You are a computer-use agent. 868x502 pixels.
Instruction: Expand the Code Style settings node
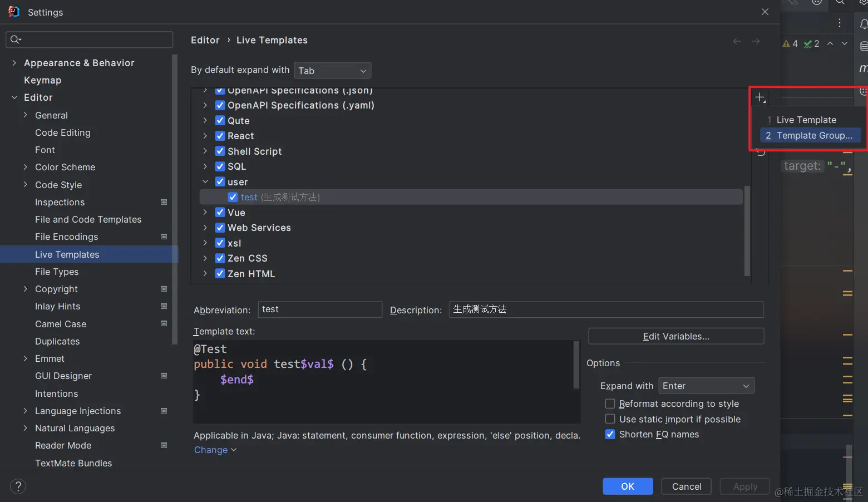(26, 184)
